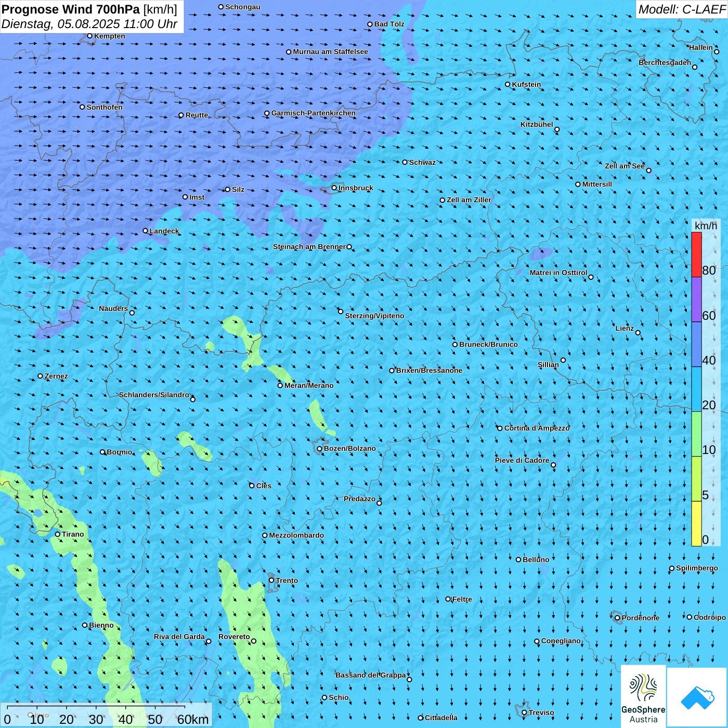
Task: Click the 'Modell: C-LAEF' label
Action: (x=681, y=9)
